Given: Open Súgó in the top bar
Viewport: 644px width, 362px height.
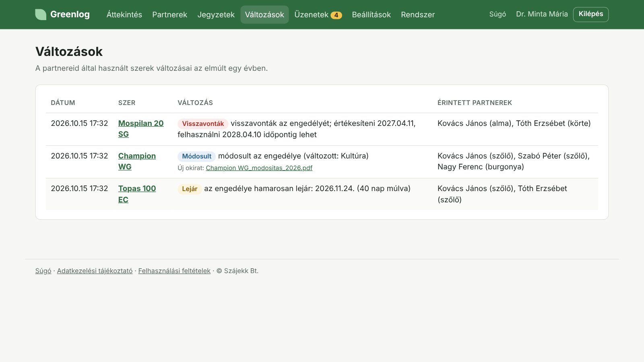Looking at the screenshot, I should [497, 14].
